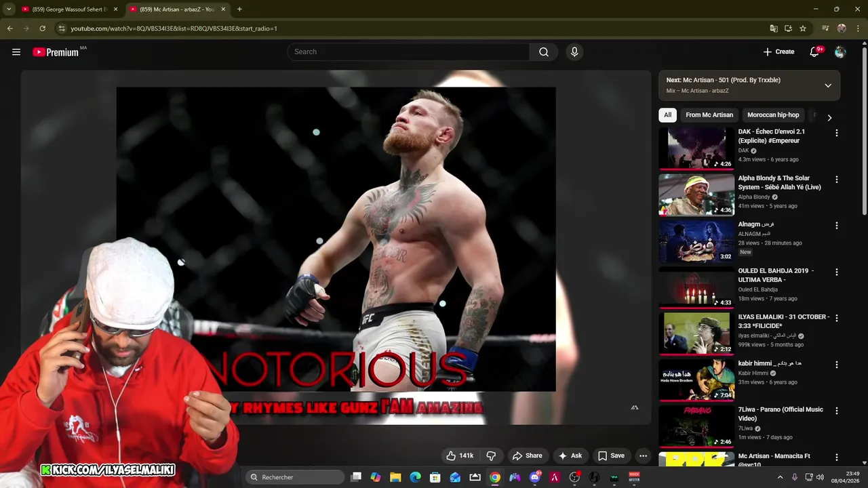The image size is (868, 488).
Task: Click into the YouTube search field
Action: click(x=408, y=52)
